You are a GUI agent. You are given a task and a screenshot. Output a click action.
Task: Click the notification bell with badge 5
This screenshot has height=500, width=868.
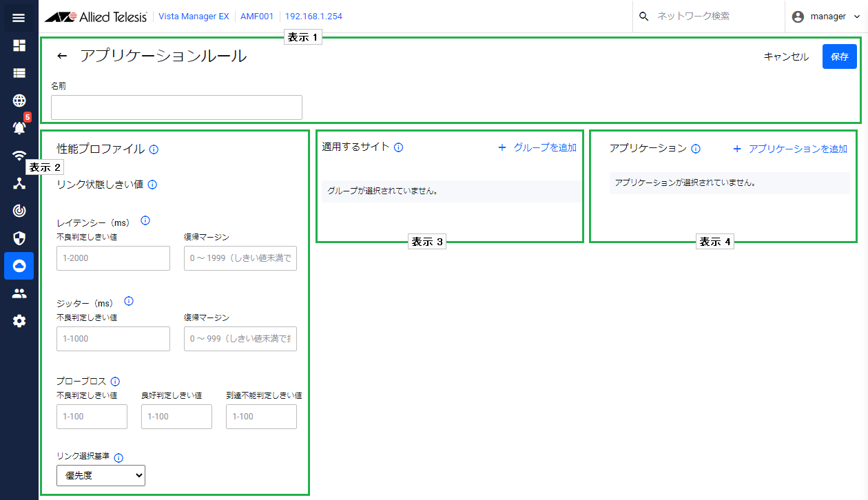click(x=19, y=127)
